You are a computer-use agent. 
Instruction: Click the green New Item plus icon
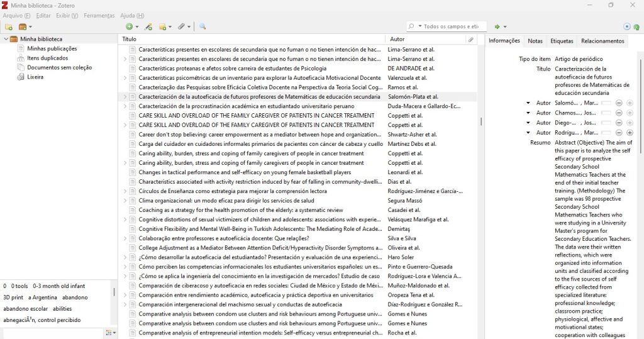130,26
